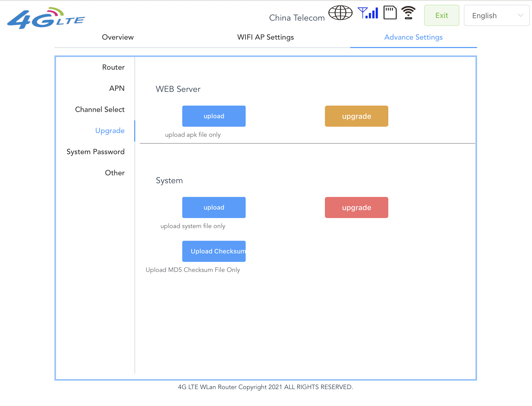The height and width of the screenshot is (406, 532).
Task: Open Router in the sidebar
Action: 113,67
